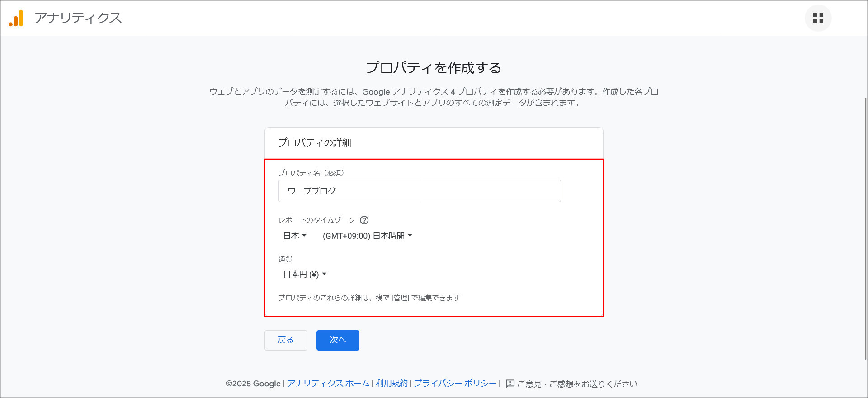
Task: Click the page vertical scrollbar
Action: coord(865,228)
